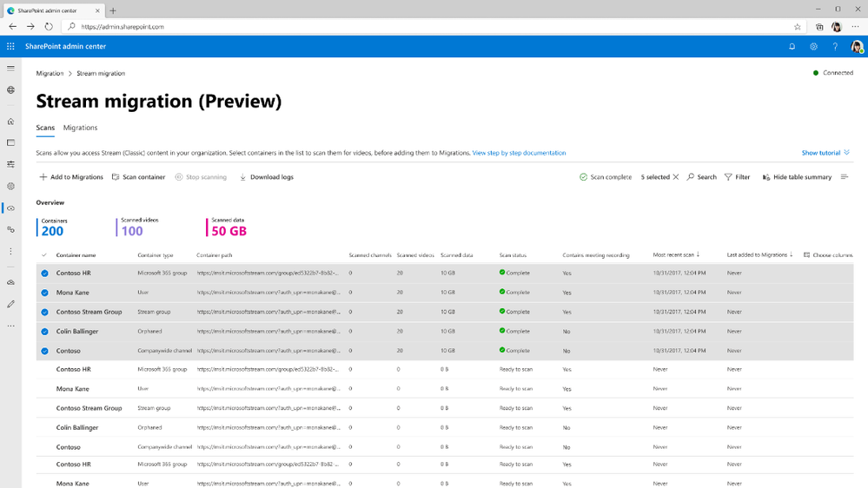
Task: Open Filter options
Action: coord(737,177)
